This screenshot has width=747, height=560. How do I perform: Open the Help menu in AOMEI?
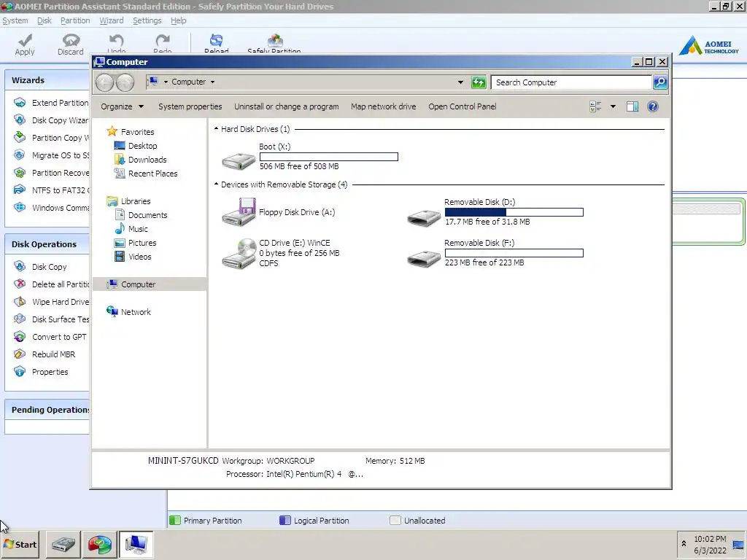pos(179,20)
